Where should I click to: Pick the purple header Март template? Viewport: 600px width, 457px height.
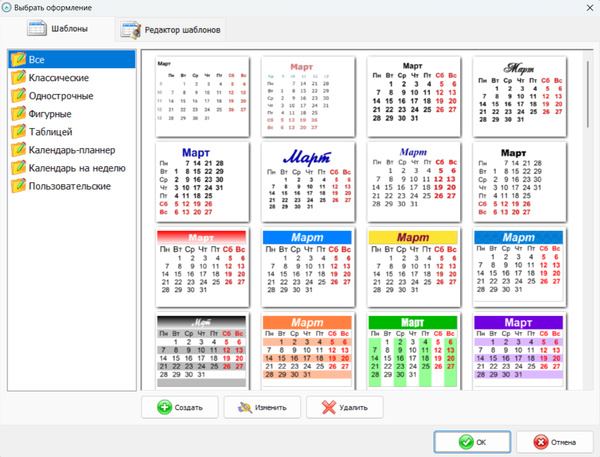[519, 351]
